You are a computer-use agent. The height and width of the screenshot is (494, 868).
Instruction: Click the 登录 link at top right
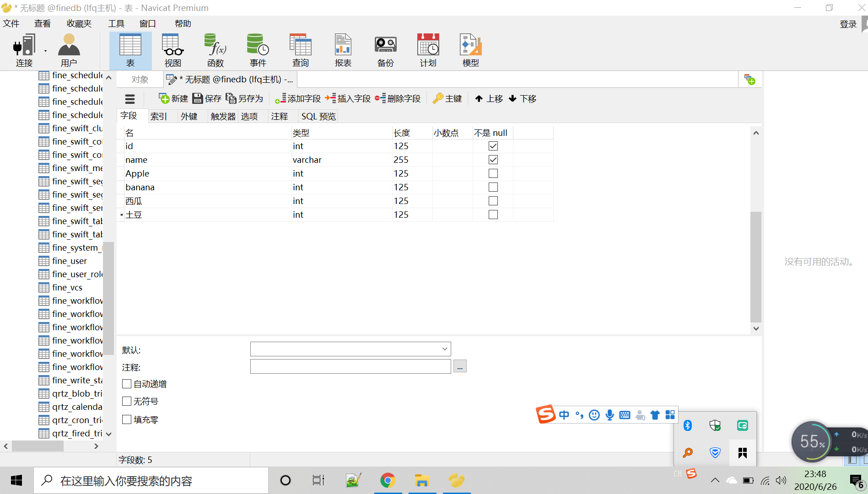(x=848, y=23)
